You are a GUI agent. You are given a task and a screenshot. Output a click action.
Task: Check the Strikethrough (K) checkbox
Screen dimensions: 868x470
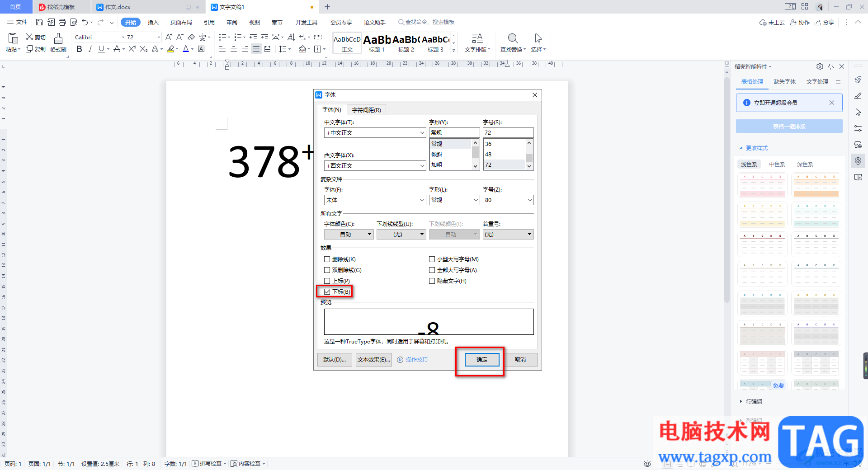tap(327, 259)
